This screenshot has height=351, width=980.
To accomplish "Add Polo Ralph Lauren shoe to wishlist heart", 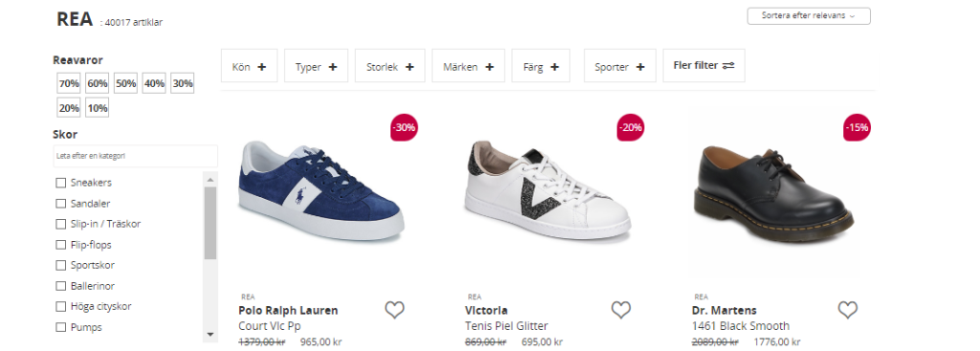I will pyautogui.click(x=394, y=310).
